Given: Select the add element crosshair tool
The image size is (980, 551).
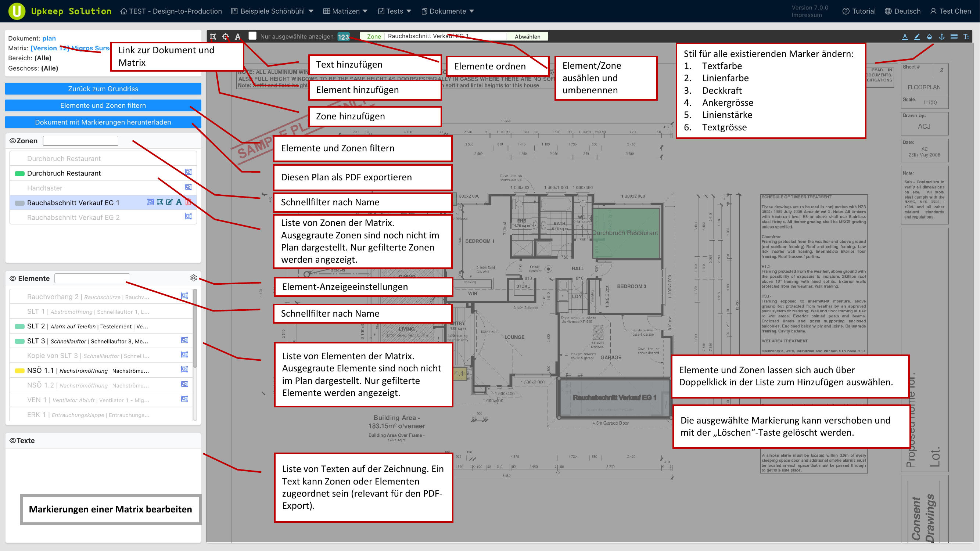Looking at the screenshot, I should (x=226, y=36).
